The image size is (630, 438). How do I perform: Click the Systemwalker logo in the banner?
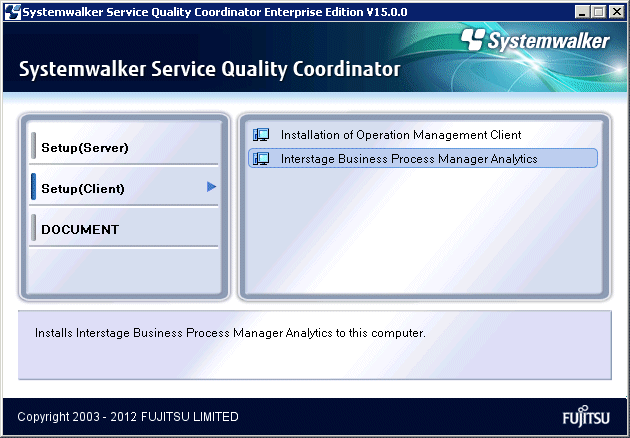click(535, 40)
